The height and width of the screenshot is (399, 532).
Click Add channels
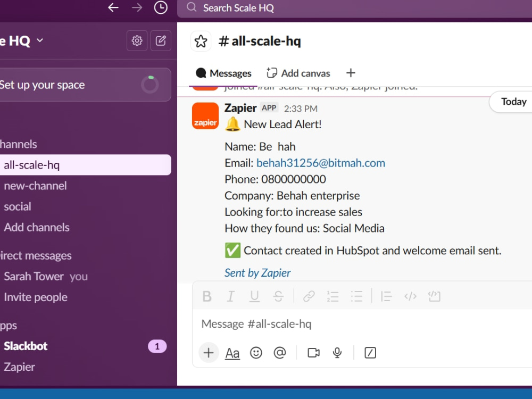pyautogui.click(x=37, y=227)
